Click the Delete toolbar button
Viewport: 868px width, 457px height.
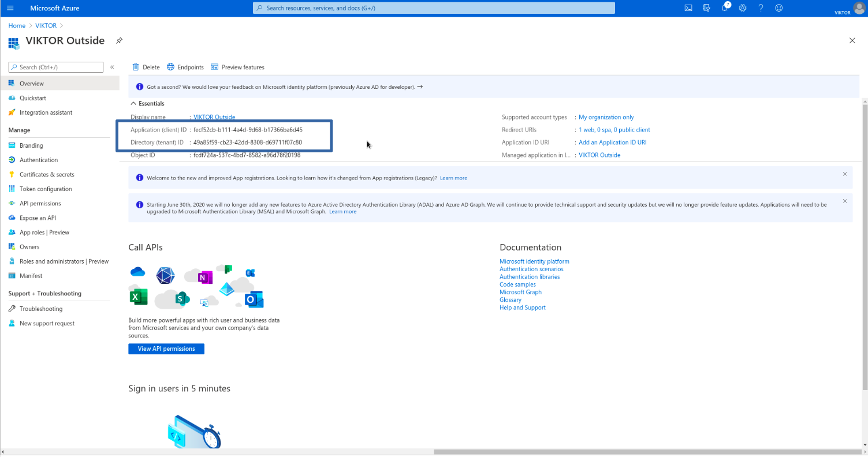tap(146, 67)
